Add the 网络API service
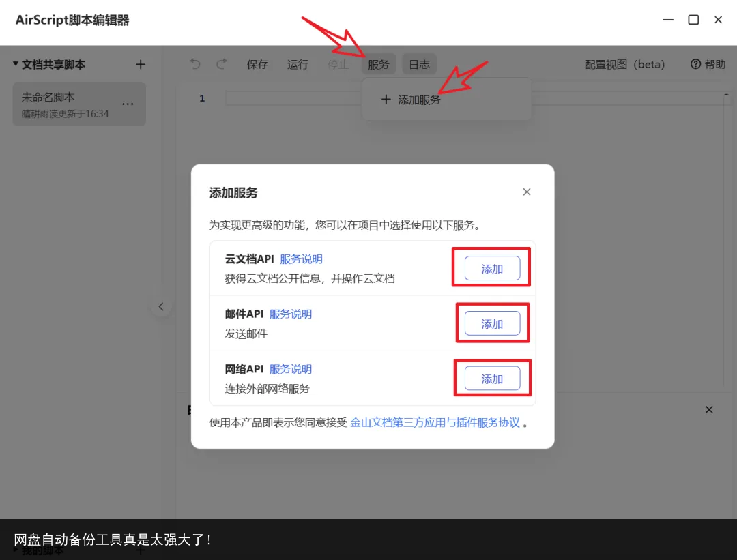This screenshot has height=560, width=737. (x=492, y=378)
